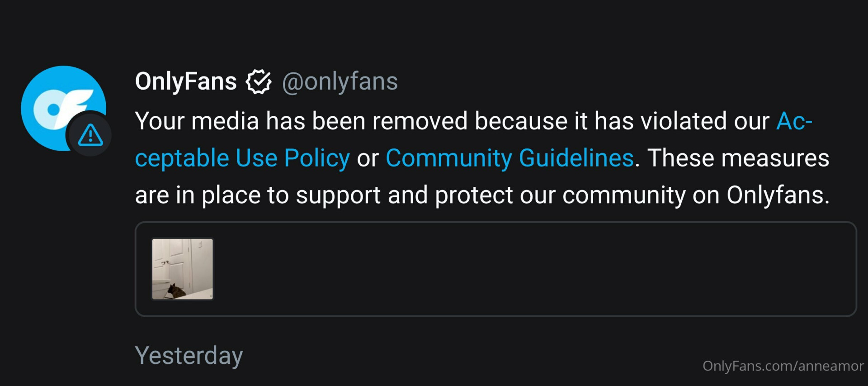Follow the "ceptable Use Policy" link text
Image resolution: width=868 pixels, height=386 pixels.
pos(242,158)
